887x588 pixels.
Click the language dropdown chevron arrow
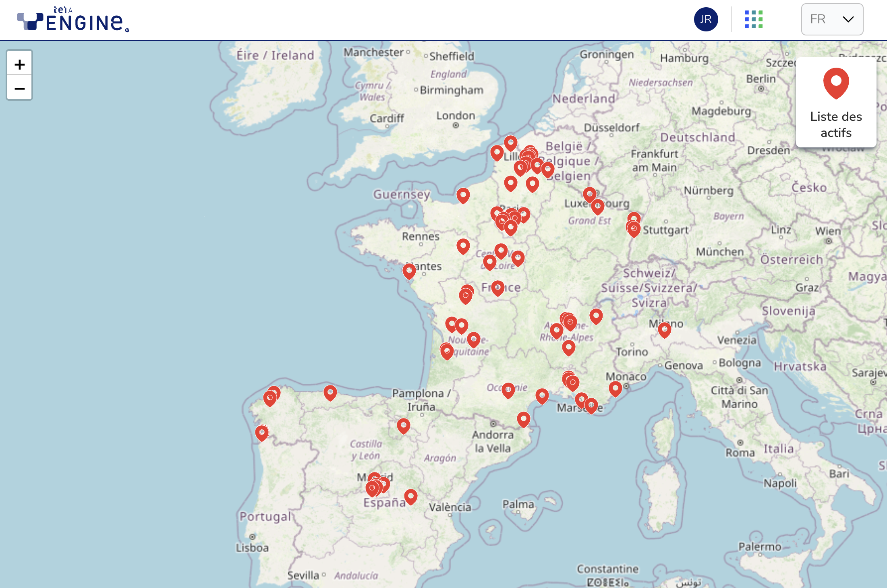pyautogui.click(x=848, y=19)
